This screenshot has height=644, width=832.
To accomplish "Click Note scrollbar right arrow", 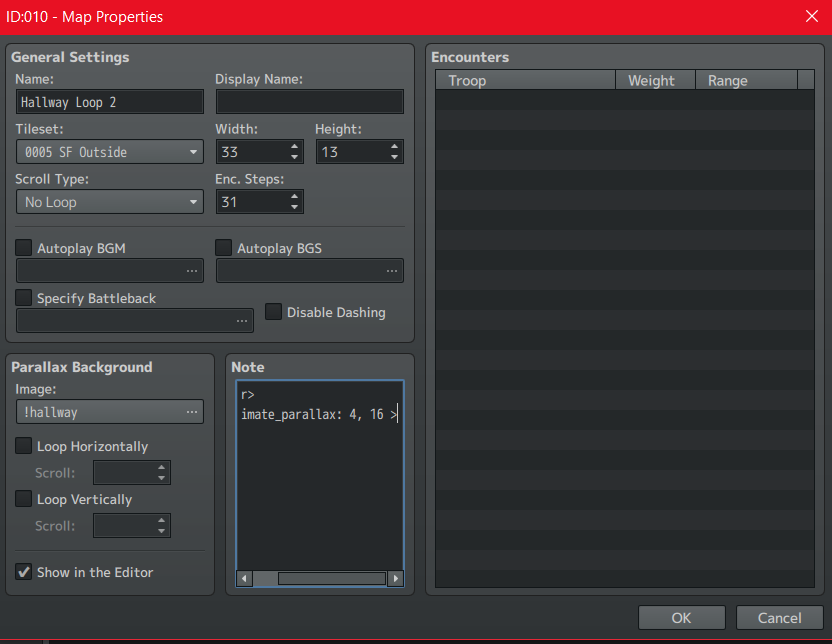I will pyautogui.click(x=395, y=578).
